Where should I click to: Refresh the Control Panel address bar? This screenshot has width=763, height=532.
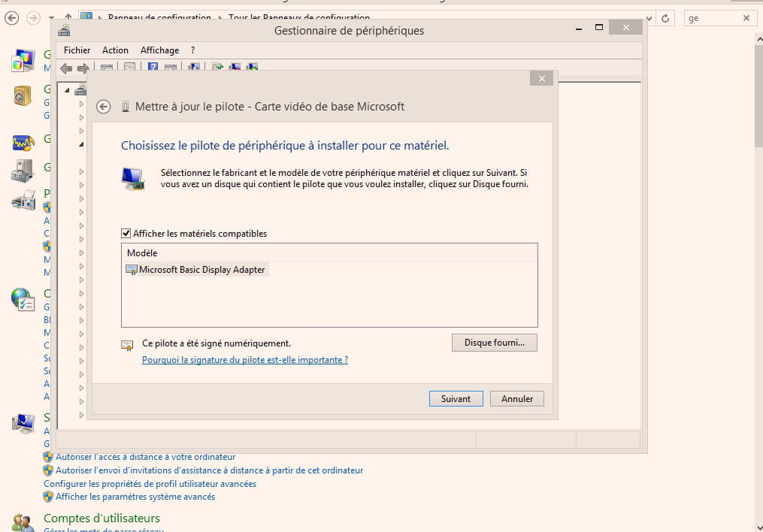click(665, 18)
